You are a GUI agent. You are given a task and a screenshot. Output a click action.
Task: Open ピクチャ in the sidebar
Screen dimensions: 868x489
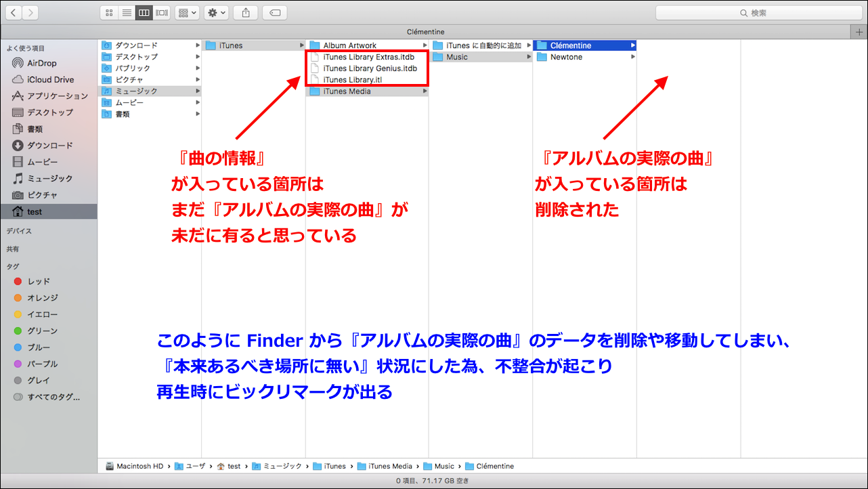(x=49, y=195)
